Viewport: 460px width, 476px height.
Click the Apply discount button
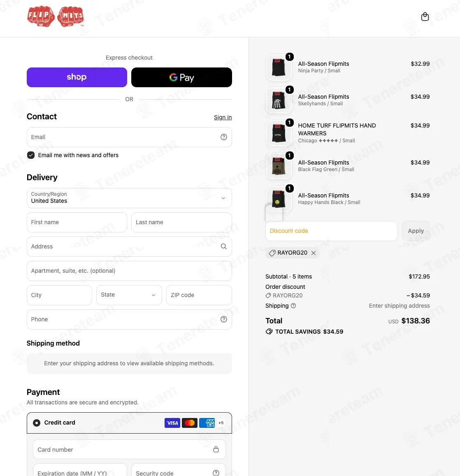[x=416, y=231]
